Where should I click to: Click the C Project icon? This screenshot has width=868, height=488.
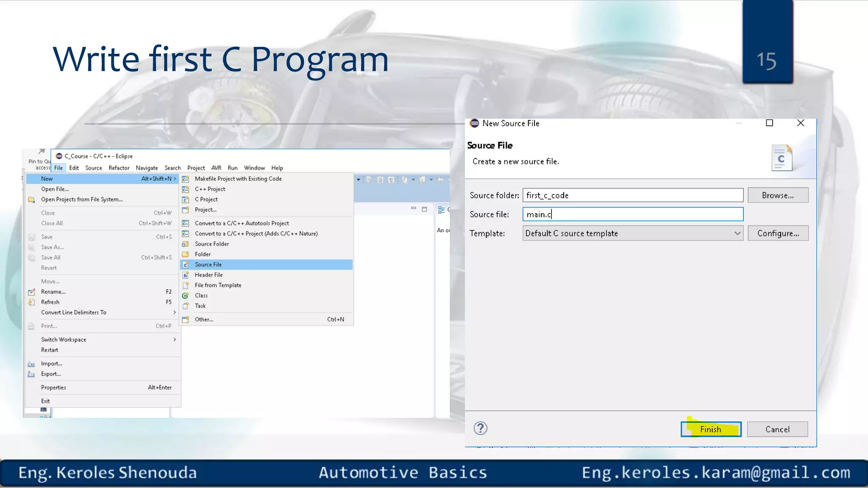click(x=185, y=200)
